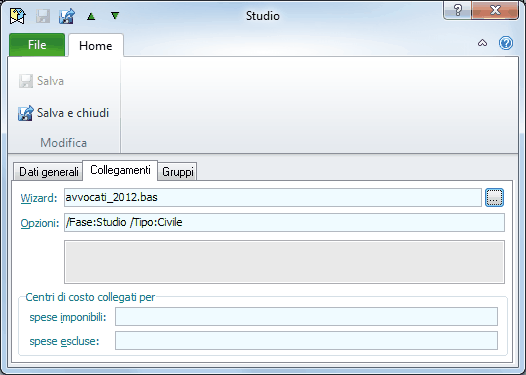Click the spese escluse label

pos(64,341)
